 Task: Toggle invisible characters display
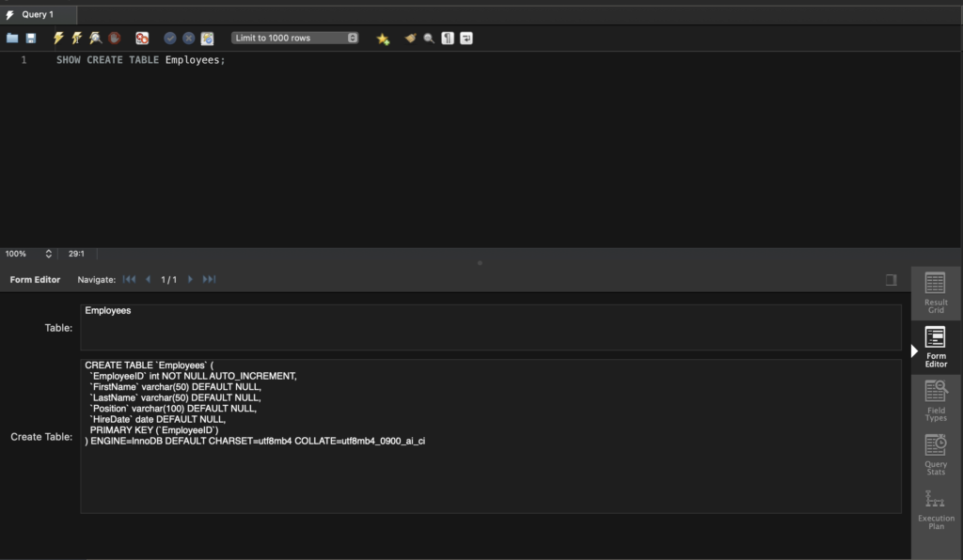coord(448,39)
